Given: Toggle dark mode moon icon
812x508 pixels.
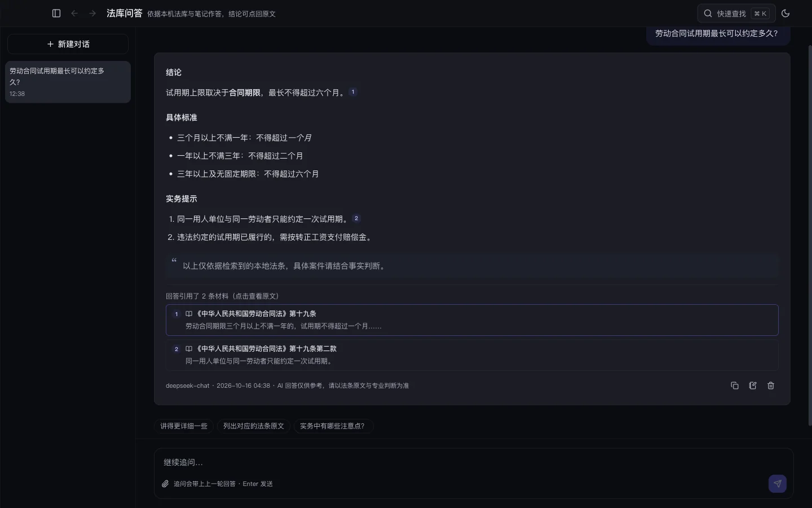Looking at the screenshot, I should coord(785,13).
